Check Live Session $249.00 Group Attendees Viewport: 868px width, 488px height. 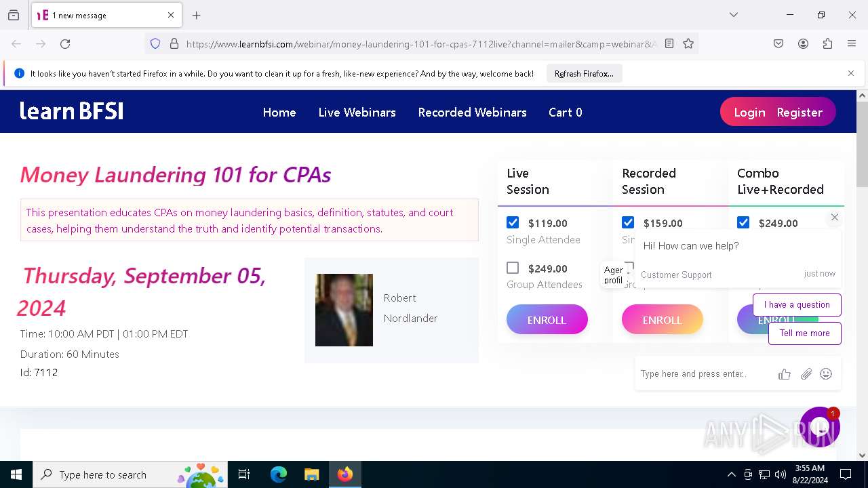click(513, 268)
